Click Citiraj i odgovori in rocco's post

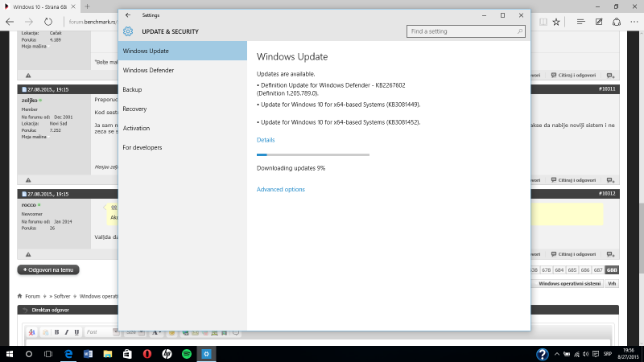pos(574,254)
